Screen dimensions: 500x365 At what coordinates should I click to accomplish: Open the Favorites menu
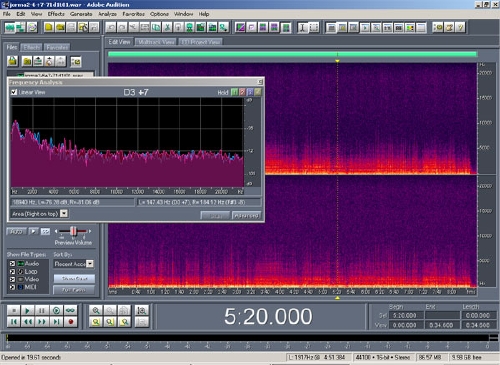133,14
